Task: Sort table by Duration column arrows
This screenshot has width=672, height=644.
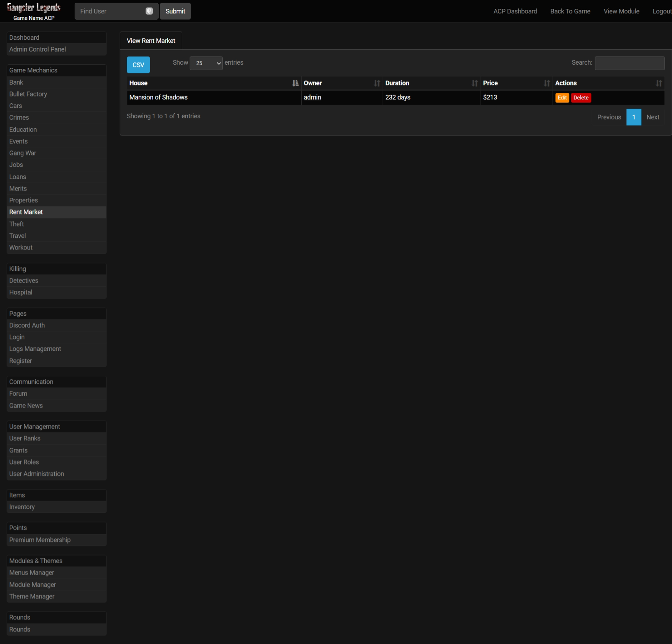Action: (x=474, y=83)
